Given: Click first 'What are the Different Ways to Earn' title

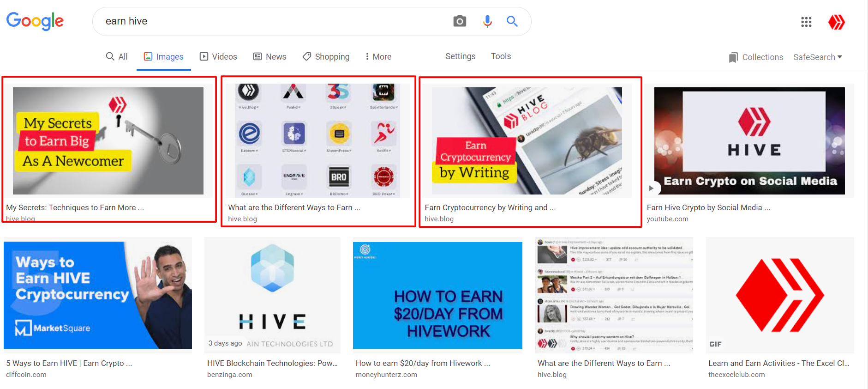Looking at the screenshot, I should point(294,207).
